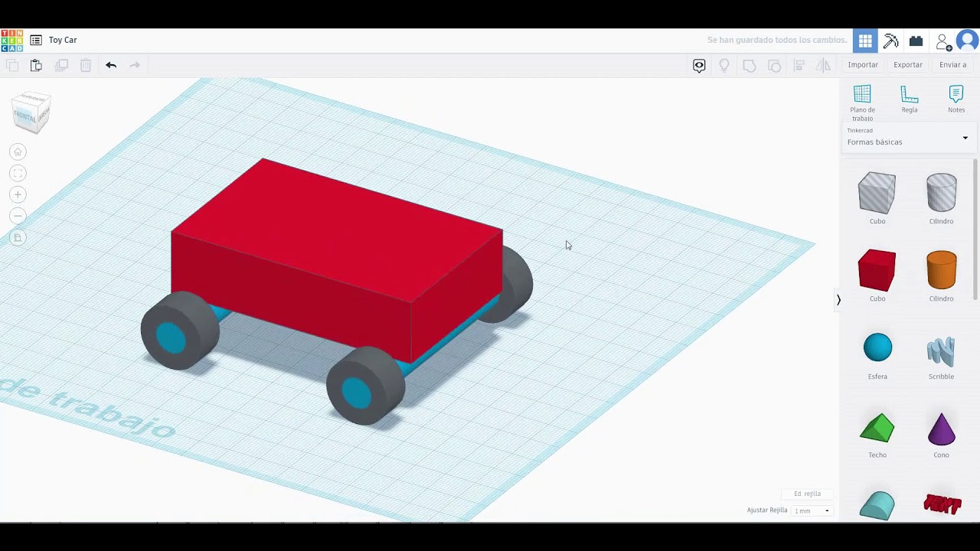
Task: Click the Fit all in view button
Action: pos(18,173)
